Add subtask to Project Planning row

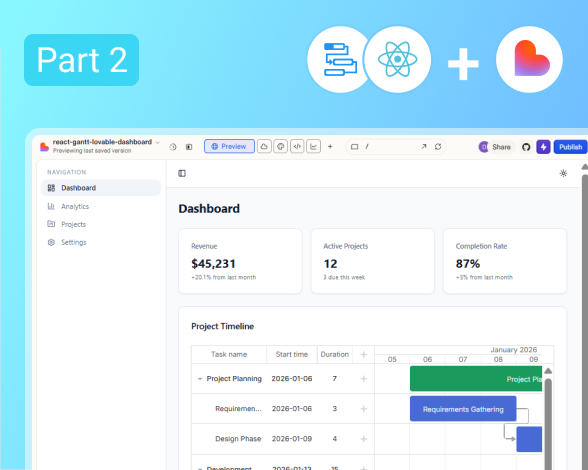(363, 379)
